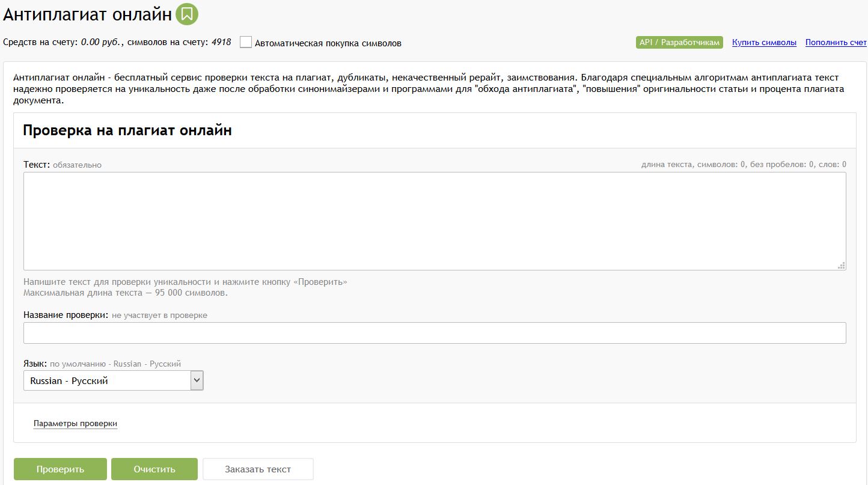The width and height of the screenshot is (868, 485).
Task: Expand the Параметры проверки section
Action: pos(75,424)
